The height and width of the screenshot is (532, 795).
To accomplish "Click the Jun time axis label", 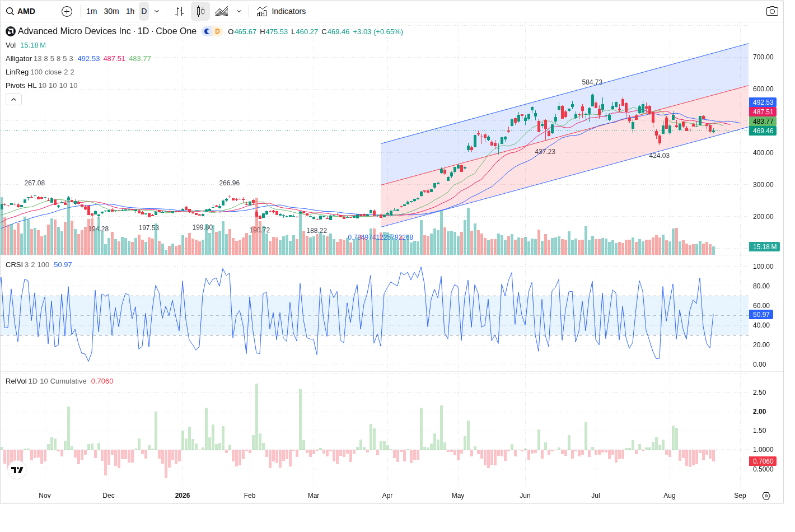I will click(x=525, y=496).
